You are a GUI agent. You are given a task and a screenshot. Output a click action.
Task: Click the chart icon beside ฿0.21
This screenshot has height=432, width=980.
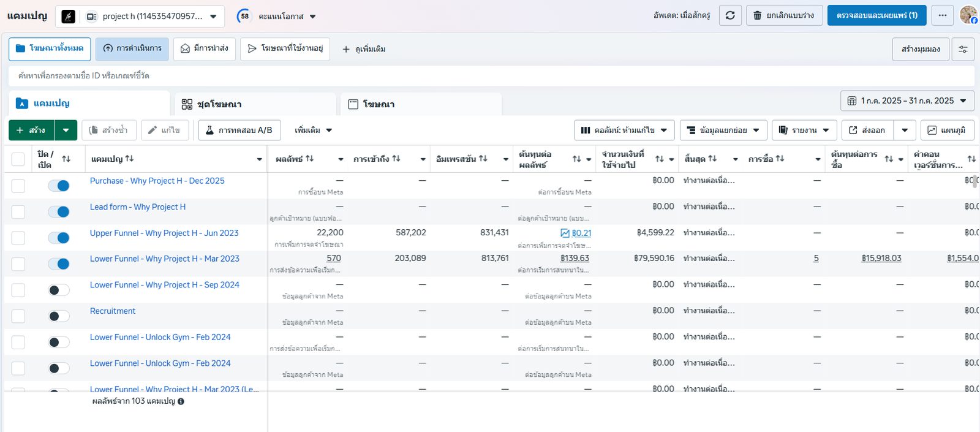[x=565, y=233]
